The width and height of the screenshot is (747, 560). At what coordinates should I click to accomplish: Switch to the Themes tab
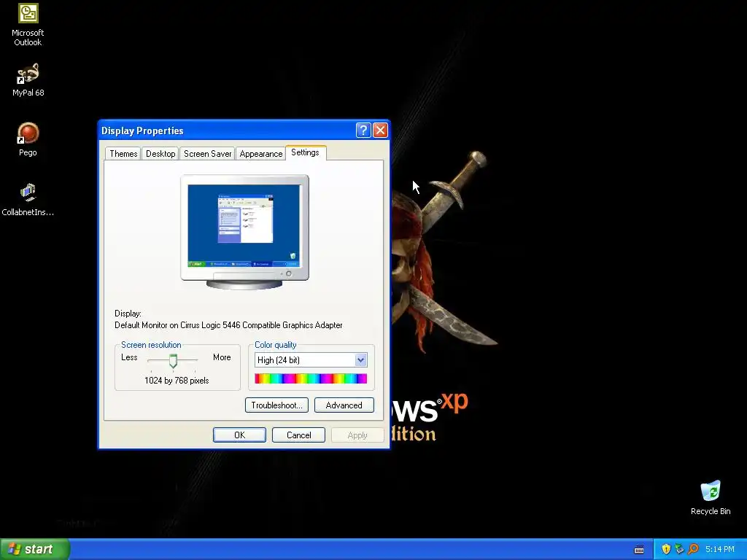123,153
